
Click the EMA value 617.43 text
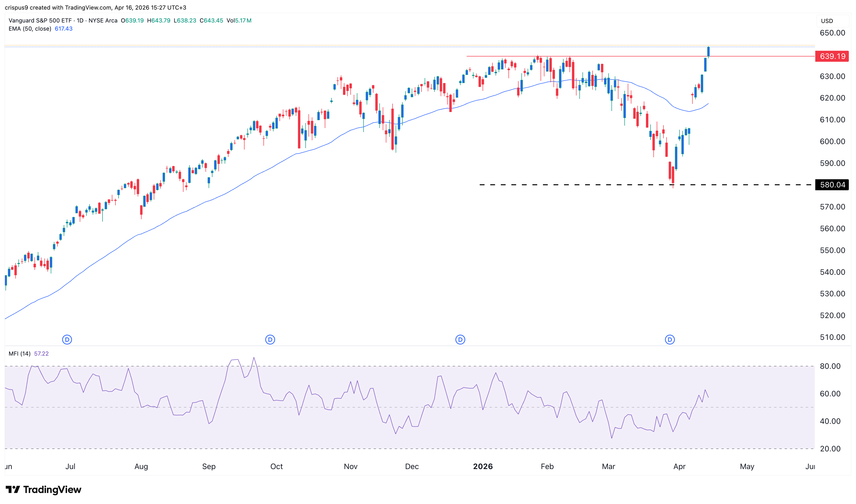click(63, 28)
